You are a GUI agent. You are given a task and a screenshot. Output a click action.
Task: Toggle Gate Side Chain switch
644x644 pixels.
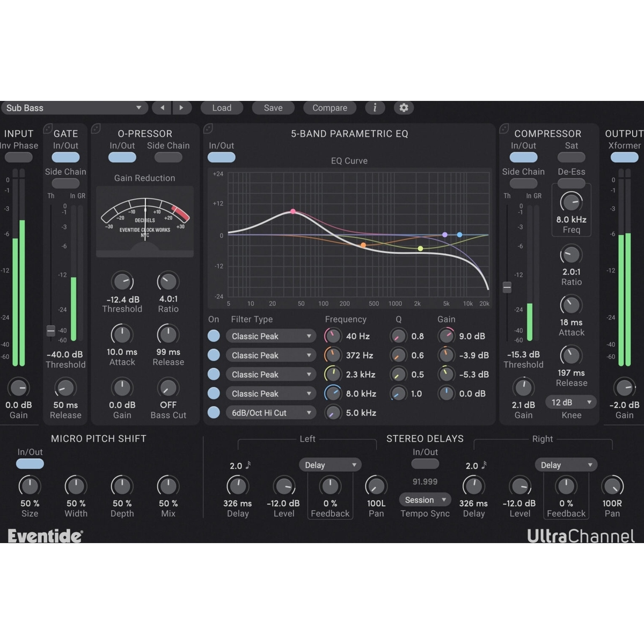pyautogui.click(x=65, y=184)
